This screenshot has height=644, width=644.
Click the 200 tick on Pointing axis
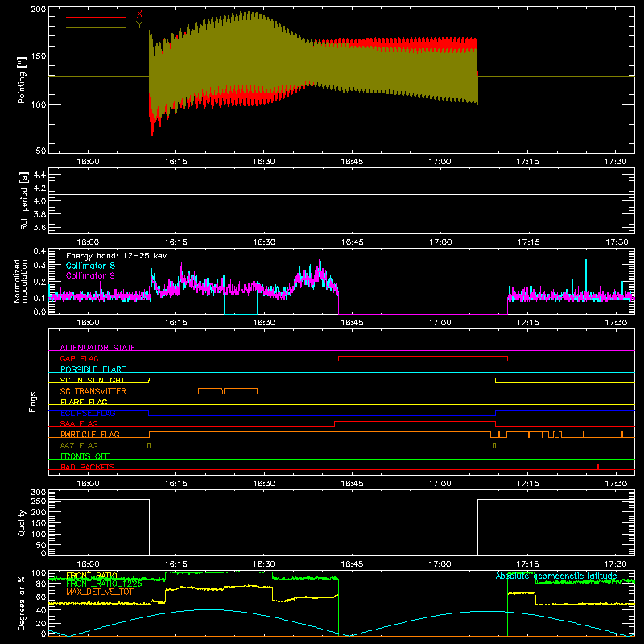(x=39, y=9)
